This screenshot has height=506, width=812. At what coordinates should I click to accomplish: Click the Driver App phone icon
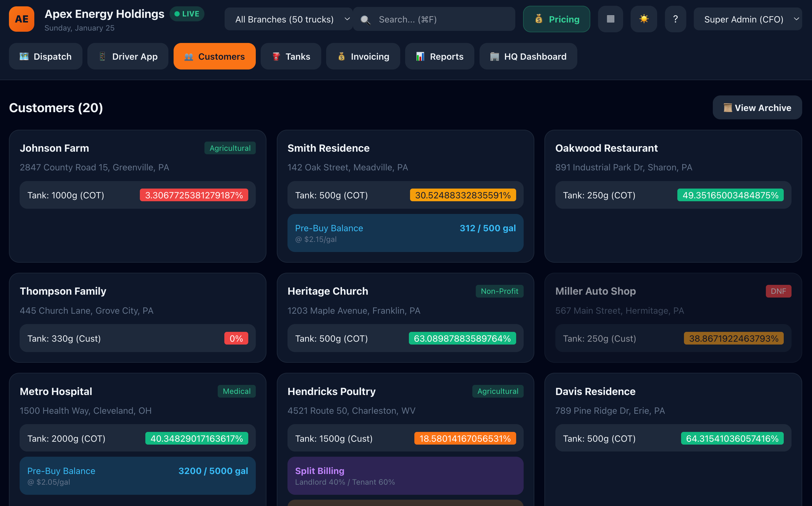pos(102,56)
